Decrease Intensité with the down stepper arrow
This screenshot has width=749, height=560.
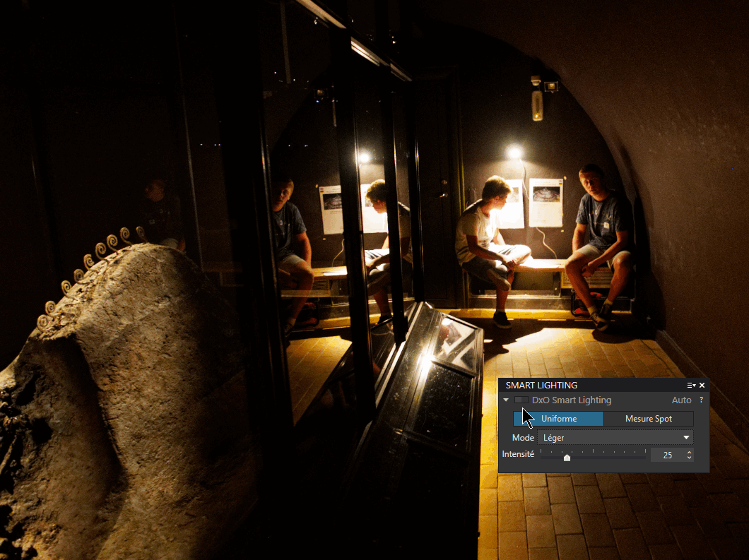(x=689, y=458)
